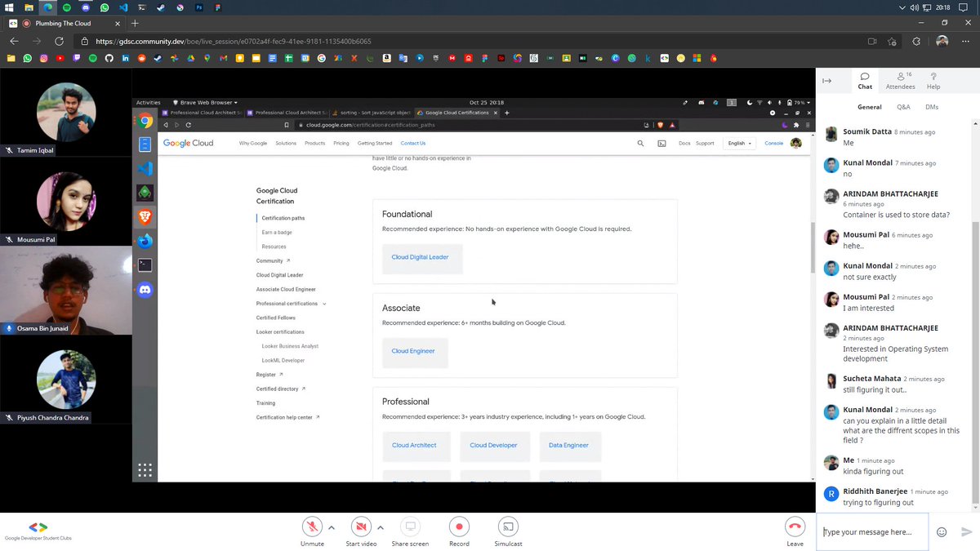Click Mousumi Pal's video thumbnail
The image size is (980, 551).
click(x=66, y=202)
